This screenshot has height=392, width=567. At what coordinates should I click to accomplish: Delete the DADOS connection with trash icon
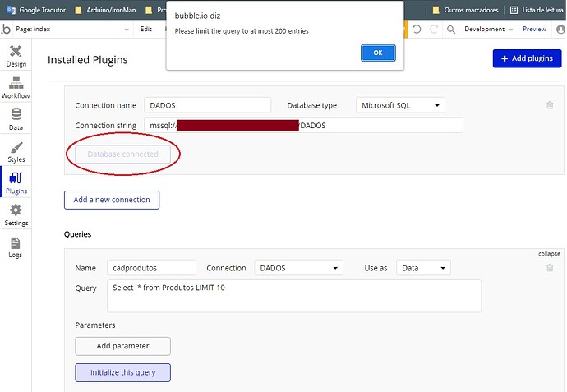coord(550,105)
